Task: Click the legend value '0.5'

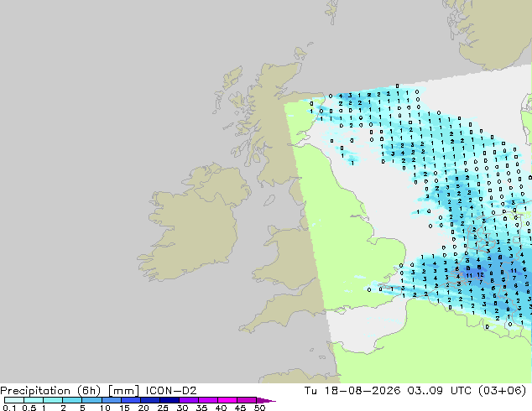Action: coord(29,408)
